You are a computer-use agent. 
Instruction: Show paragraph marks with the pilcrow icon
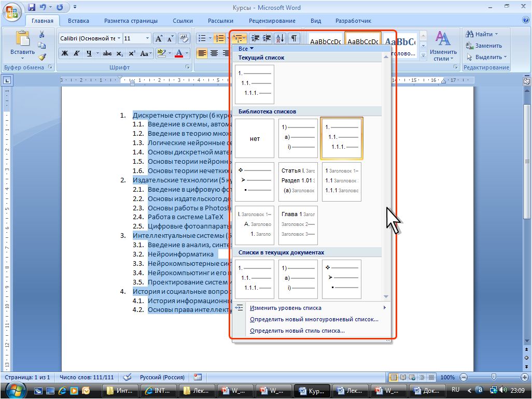(294, 38)
